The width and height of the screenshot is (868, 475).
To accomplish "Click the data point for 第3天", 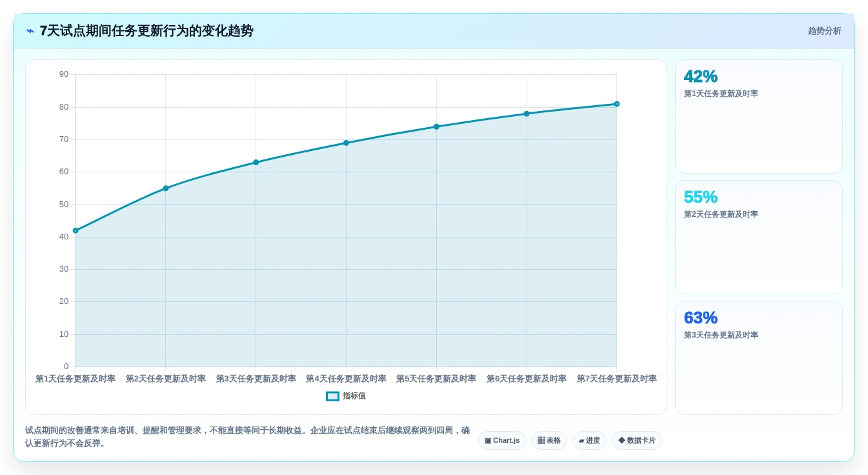I will coord(256,163).
